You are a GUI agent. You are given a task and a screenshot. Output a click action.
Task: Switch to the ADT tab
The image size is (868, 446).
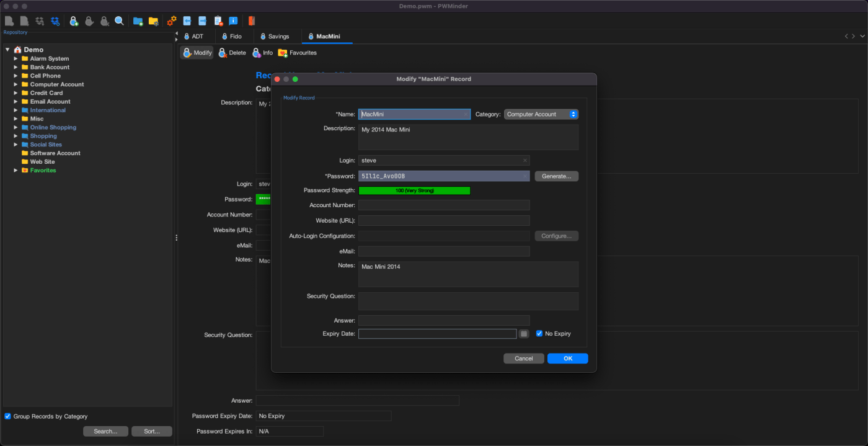(197, 37)
